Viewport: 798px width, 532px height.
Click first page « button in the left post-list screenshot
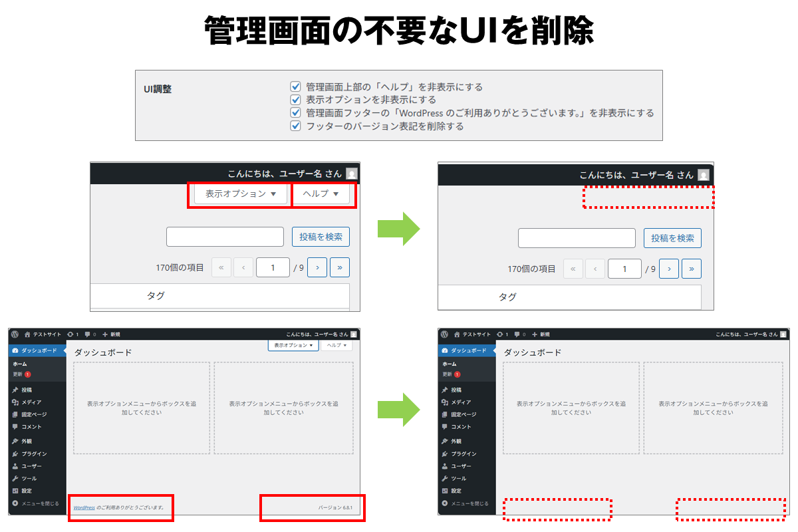tap(221, 268)
